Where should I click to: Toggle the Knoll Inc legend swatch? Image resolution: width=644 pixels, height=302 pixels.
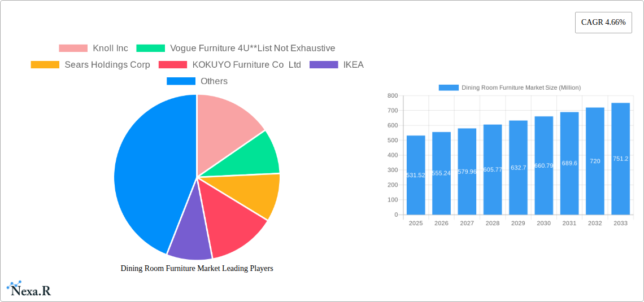pos(73,49)
